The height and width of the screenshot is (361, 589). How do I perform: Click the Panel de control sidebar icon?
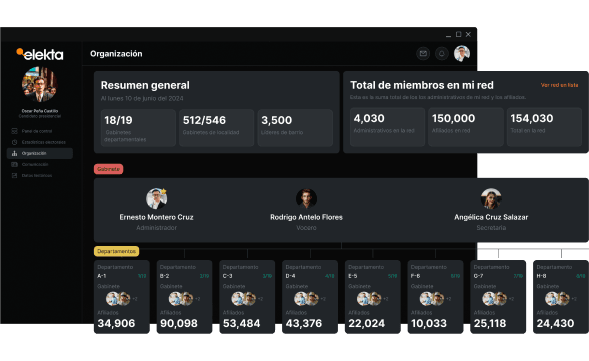point(14,131)
